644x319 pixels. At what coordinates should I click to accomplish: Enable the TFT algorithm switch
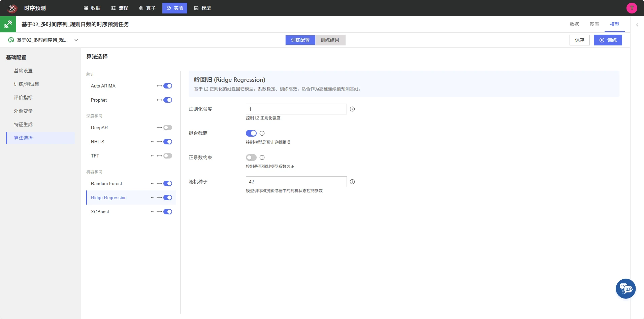pos(168,156)
